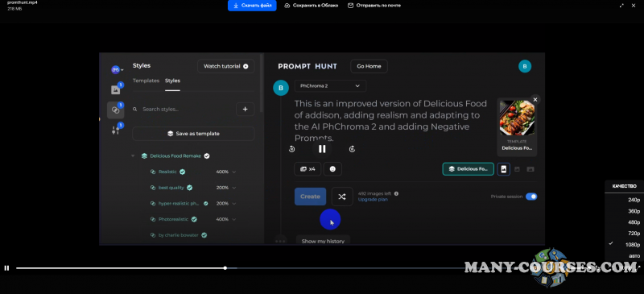Select the portrait aspect ratio icon
This screenshot has height=294, width=644.
504,169
